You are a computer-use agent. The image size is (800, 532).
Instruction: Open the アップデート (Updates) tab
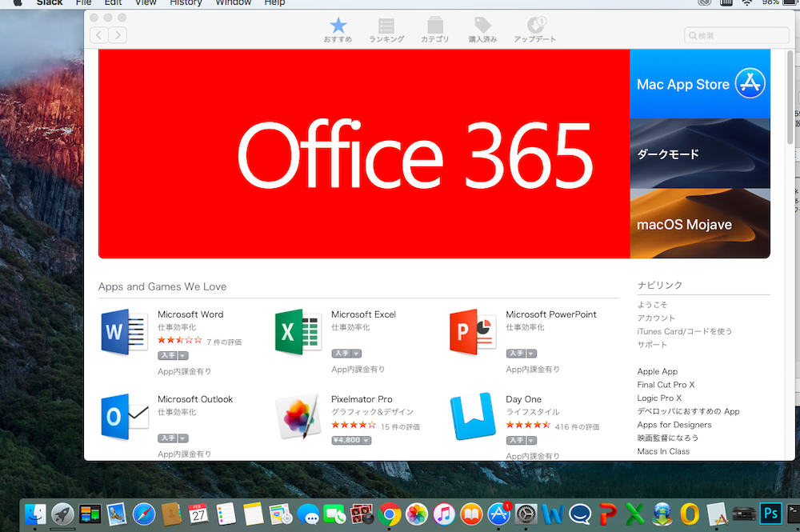(534, 30)
